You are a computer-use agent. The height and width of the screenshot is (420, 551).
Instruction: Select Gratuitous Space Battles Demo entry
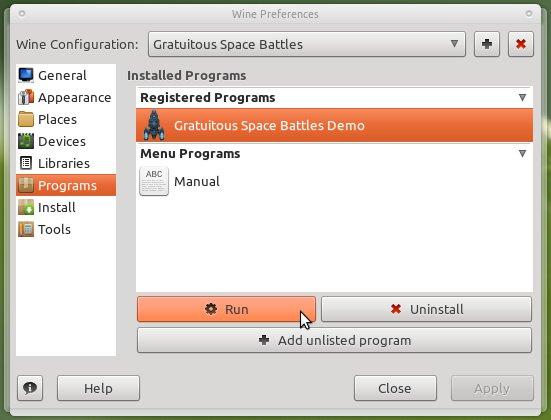click(x=334, y=125)
